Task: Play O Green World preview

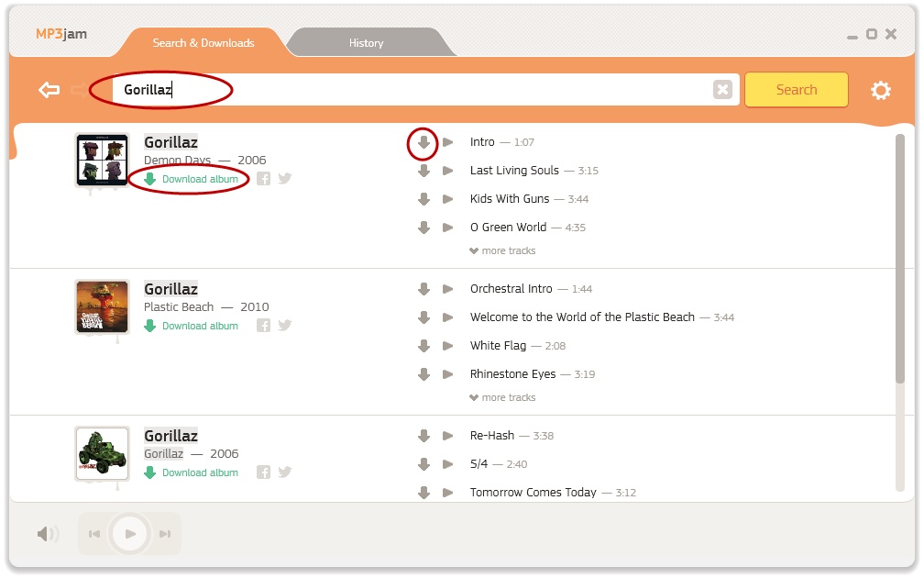Action: 448,228
